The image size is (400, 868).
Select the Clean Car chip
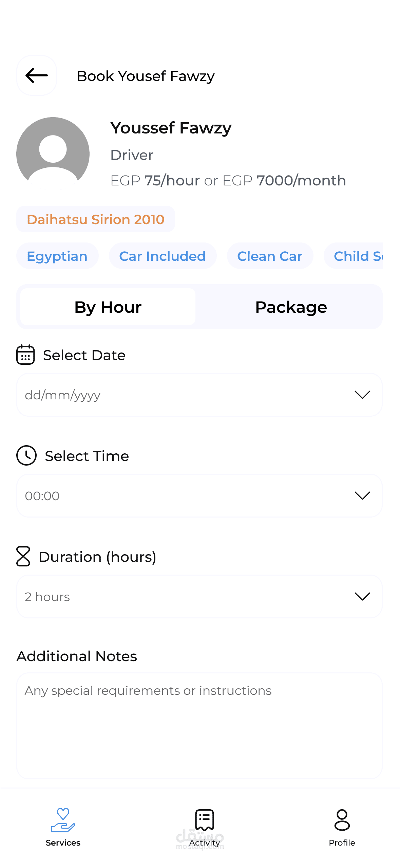tap(270, 256)
